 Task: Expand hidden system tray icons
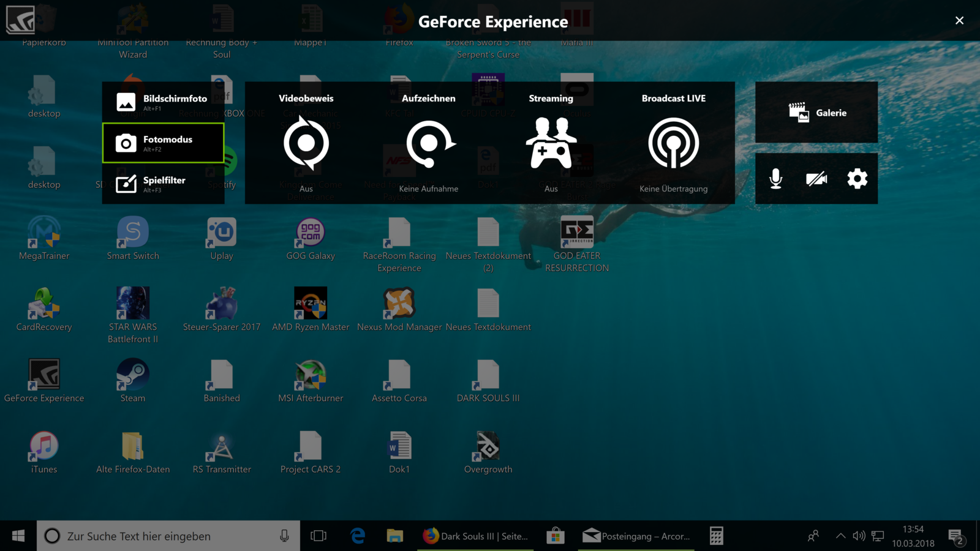[x=840, y=536]
